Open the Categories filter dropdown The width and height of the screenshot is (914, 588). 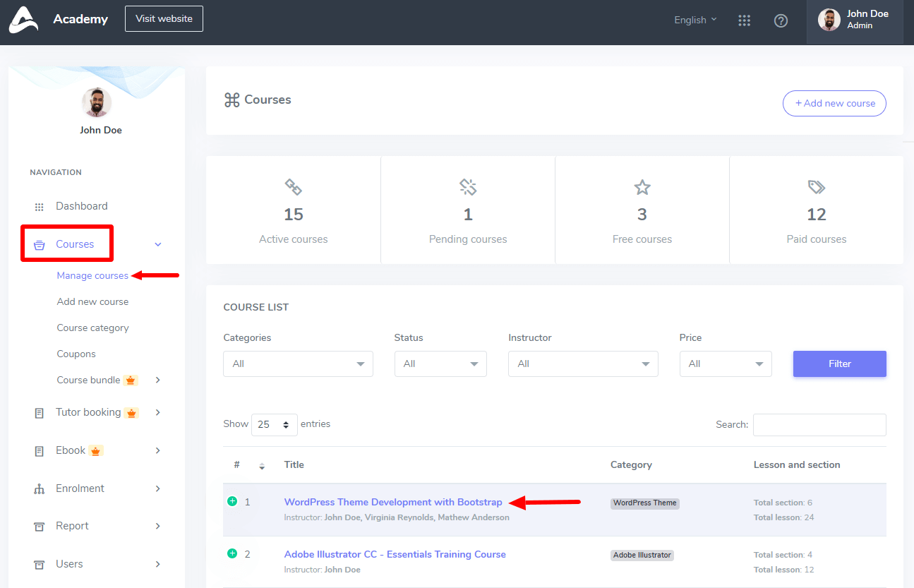[x=298, y=364]
